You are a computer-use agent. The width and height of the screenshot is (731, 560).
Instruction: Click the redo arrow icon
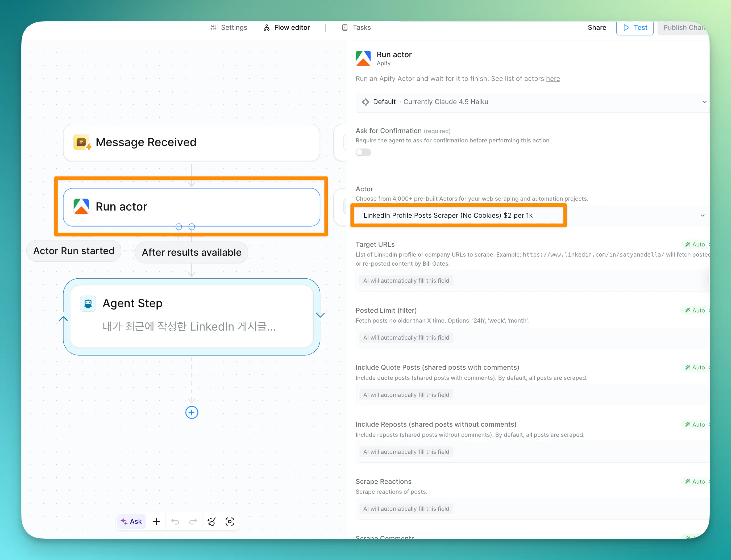click(193, 521)
